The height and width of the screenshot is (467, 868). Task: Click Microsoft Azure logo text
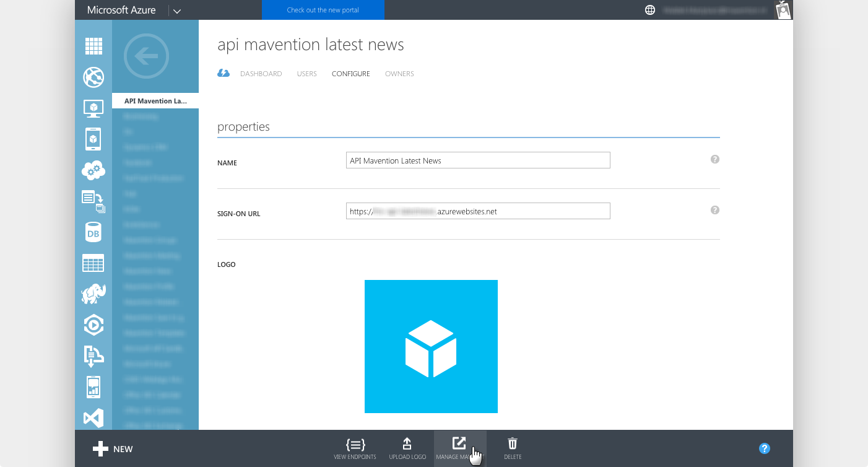[x=121, y=10]
